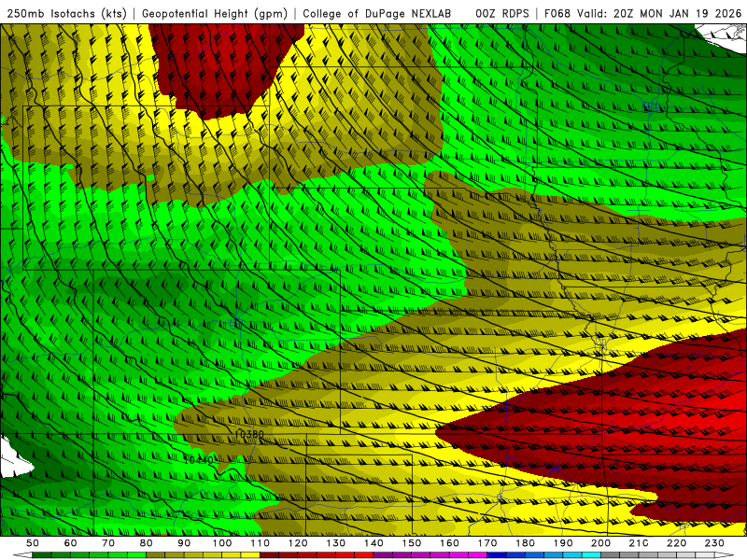Click the 90 knot colorbar label
The height and width of the screenshot is (560, 747).
tap(184, 543)
